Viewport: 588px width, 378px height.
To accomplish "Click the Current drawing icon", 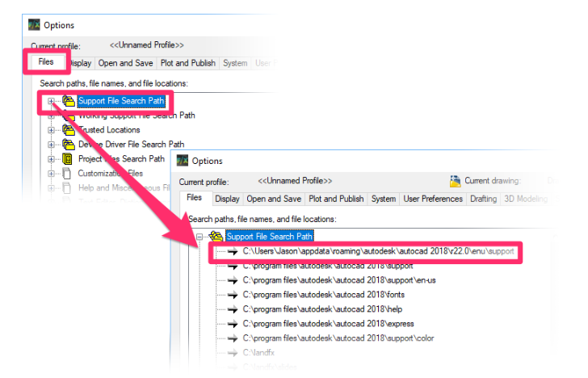I will [x=455, y=181].
